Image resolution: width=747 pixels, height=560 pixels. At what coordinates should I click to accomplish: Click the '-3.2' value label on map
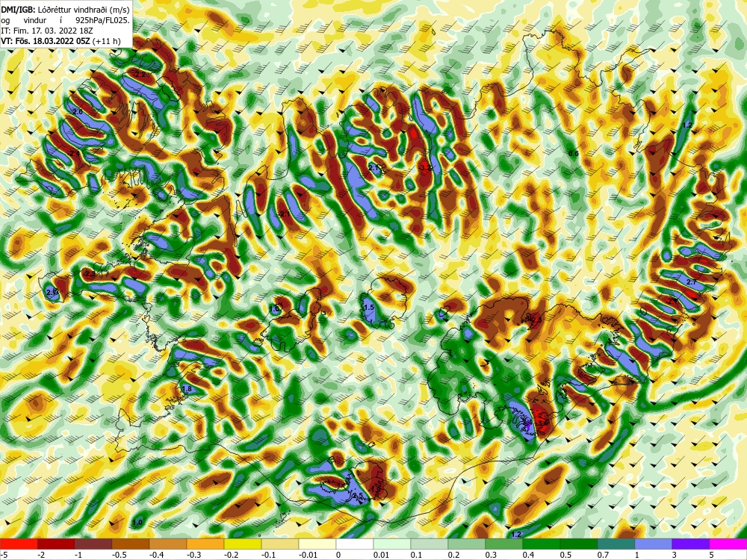(x=425, y=167)
